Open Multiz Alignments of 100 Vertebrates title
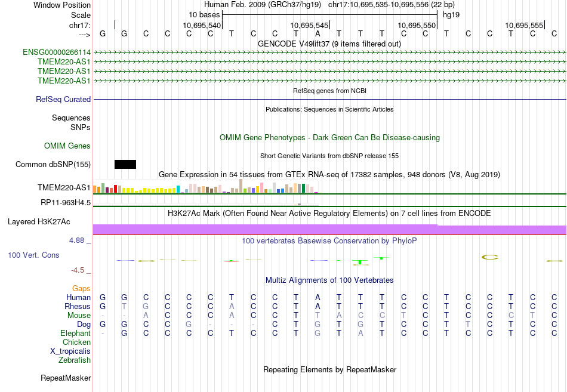Screen dimensions: 567x392 329,280
